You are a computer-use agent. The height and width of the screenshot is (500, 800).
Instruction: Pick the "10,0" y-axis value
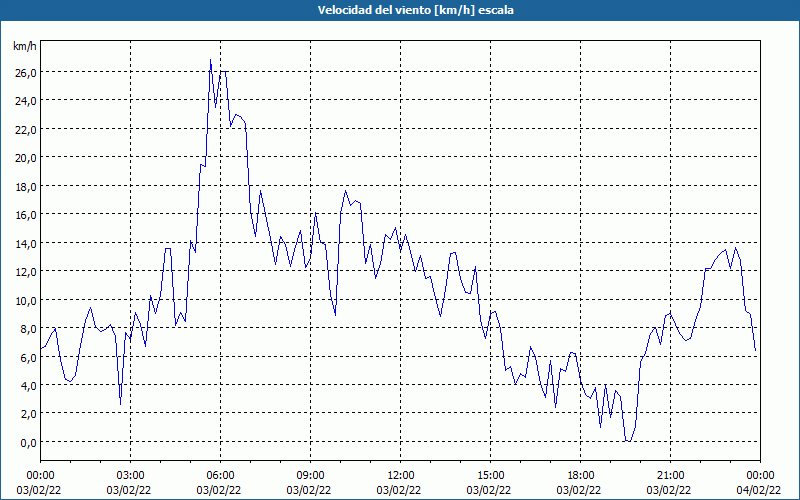[x=28, y=301]
